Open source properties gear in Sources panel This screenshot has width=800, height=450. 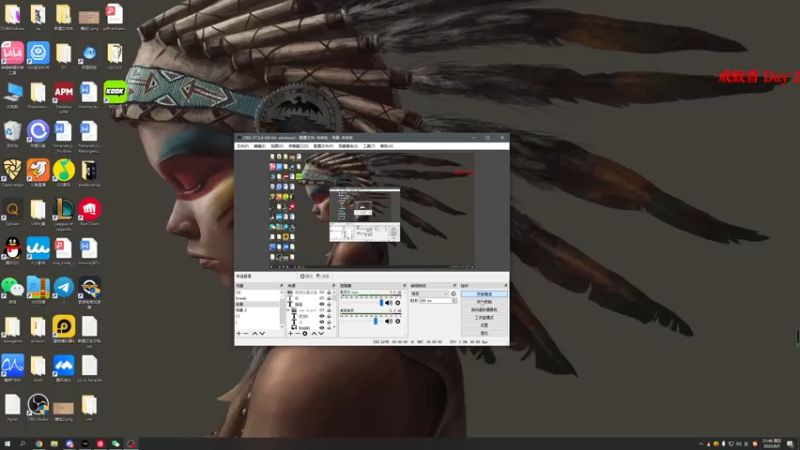[305, 333]
